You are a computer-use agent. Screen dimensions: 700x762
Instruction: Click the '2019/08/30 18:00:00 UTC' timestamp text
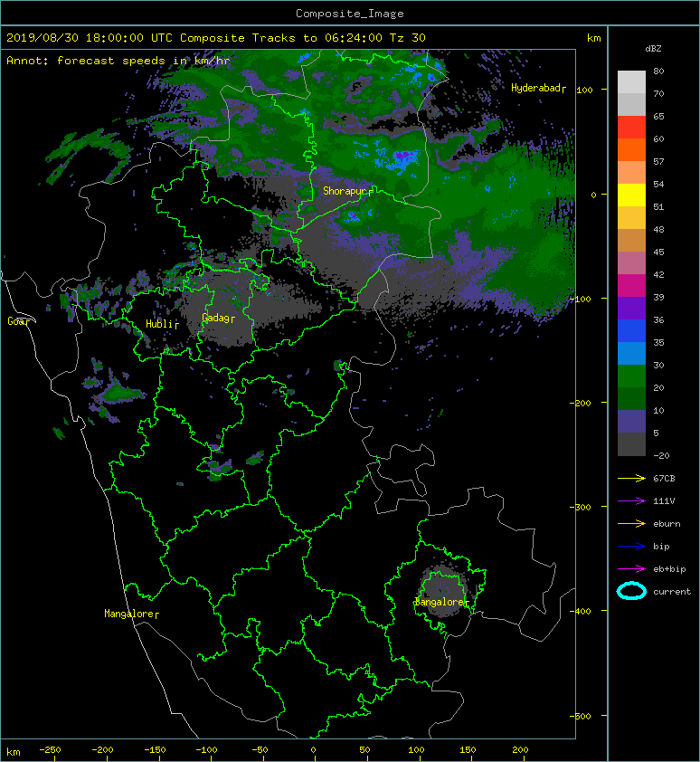[x=90, y=38]
